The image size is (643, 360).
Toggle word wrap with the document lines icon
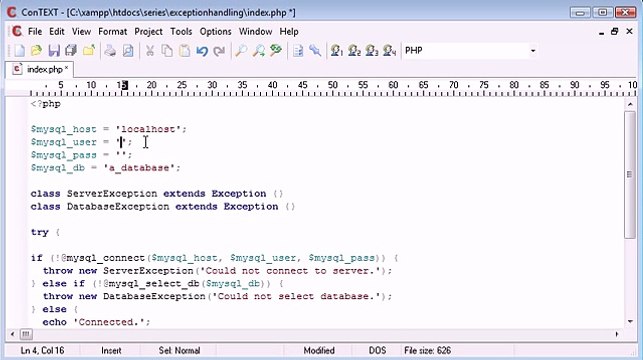[x=298, y=51]
